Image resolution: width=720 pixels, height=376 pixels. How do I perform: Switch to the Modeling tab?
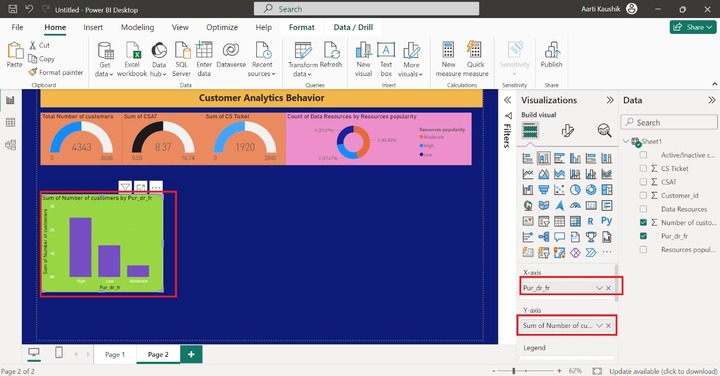pyautogui.click(x=137, y=27)
